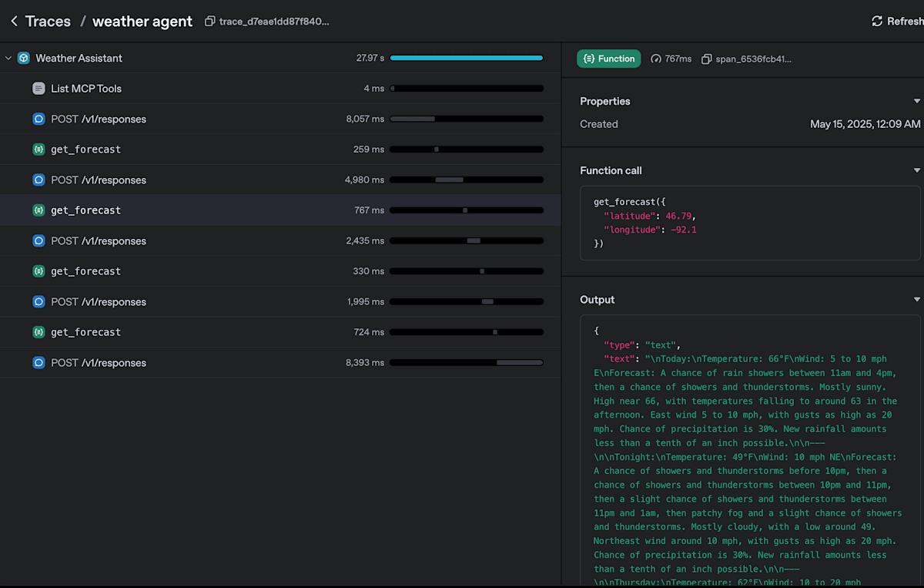This screenshot has height=588, width=924.
Task: Click the 4 ms duration value
Action: click(x=374, y=89)
